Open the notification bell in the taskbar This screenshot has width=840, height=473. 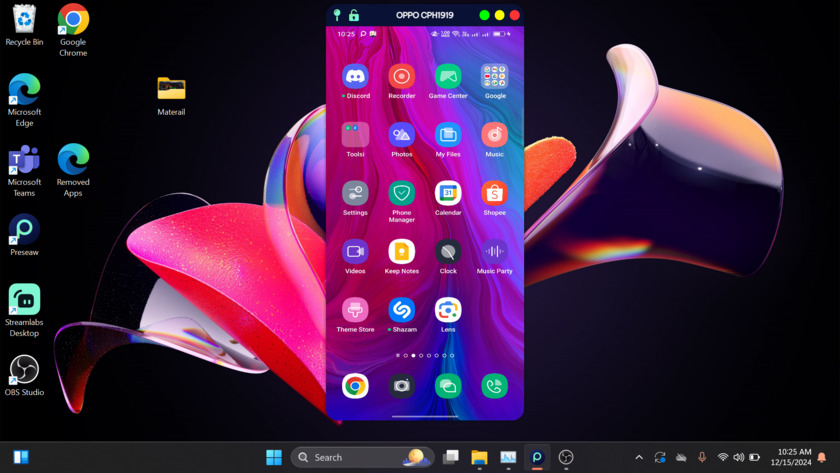coord(822,457)
